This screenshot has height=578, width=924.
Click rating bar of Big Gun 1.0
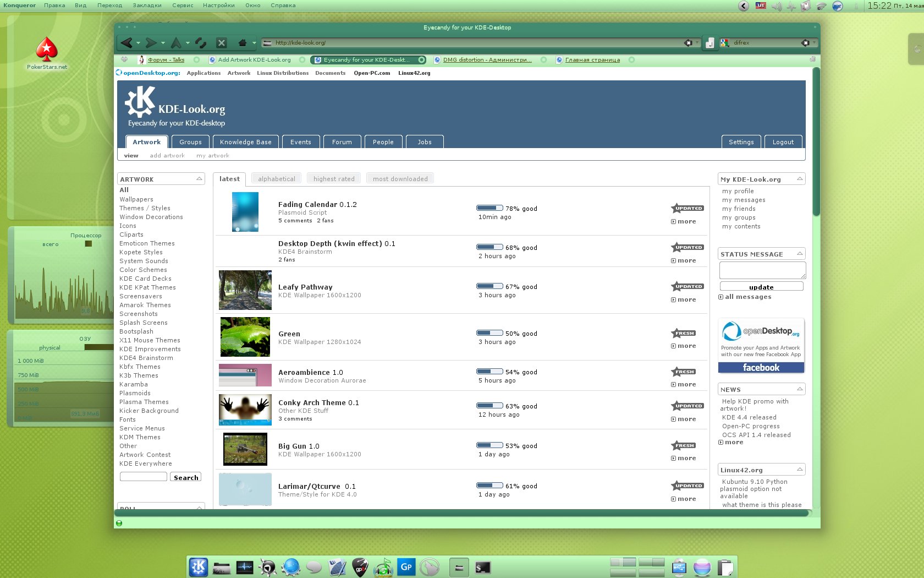(490, 445)
